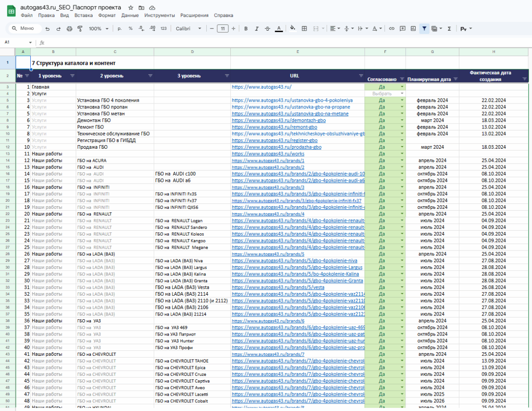Toggle bold formatting
Screen dimensions: 532x411
(246, 28)
